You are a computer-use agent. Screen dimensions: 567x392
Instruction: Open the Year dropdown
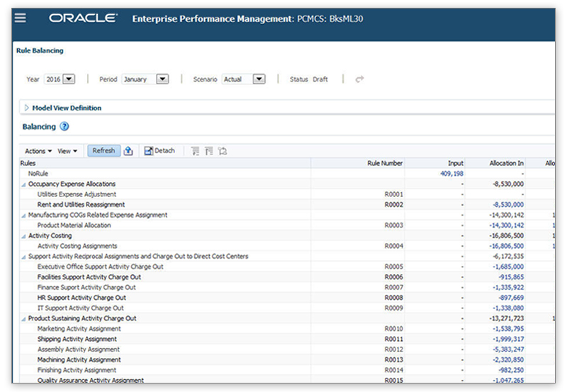coord(69,79)
